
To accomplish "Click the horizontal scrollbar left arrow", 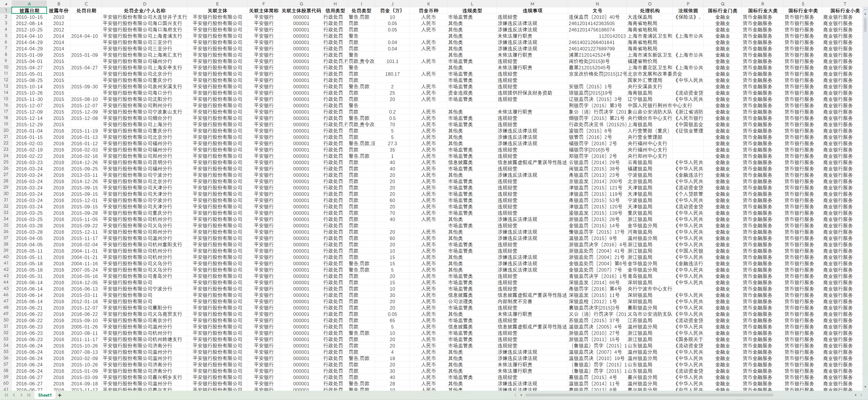I will 521,395.
